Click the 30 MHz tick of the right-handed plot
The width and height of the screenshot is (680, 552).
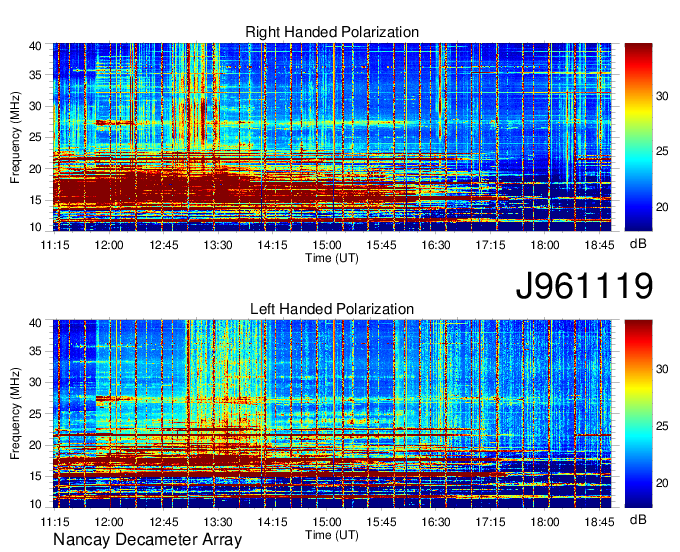coord(35,106)
